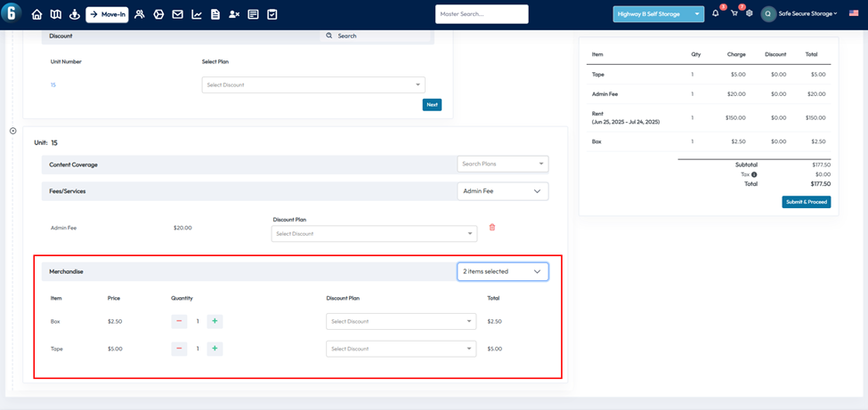Open the line chart reports icon
The height and width of the screenshot is (410, 868).
click(x=197, y=14)
